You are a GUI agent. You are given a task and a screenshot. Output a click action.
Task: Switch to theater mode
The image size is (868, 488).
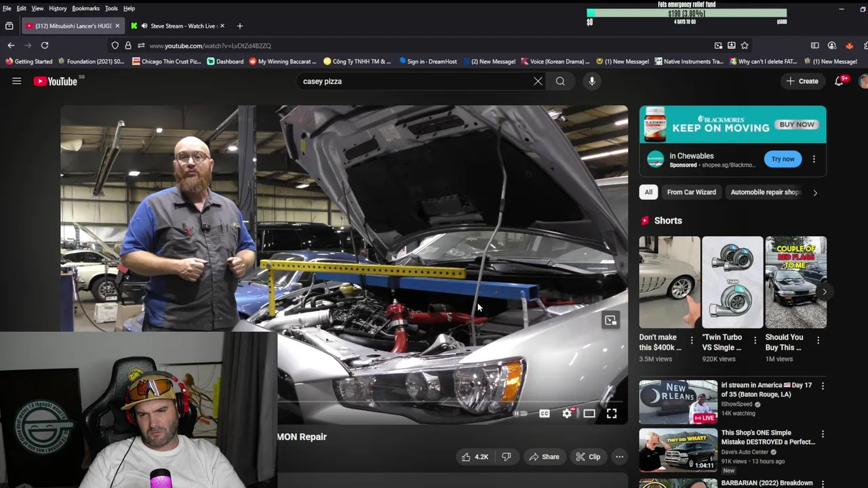click(x=589, y=413)
